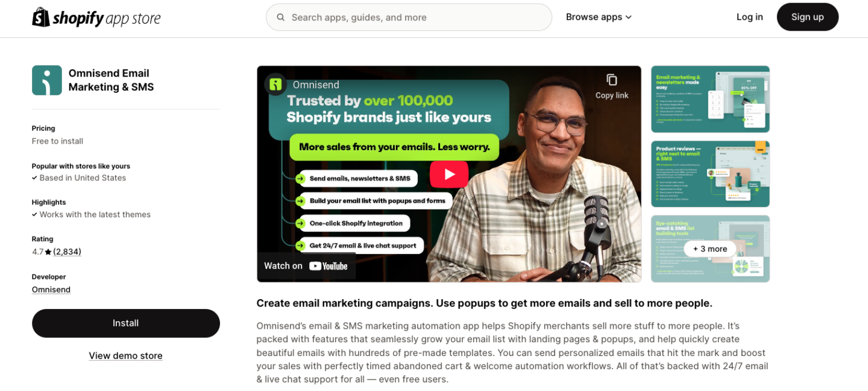
Task: Open the Omnisend developer link
Action: pyautogui.click(x=51, y=290)
